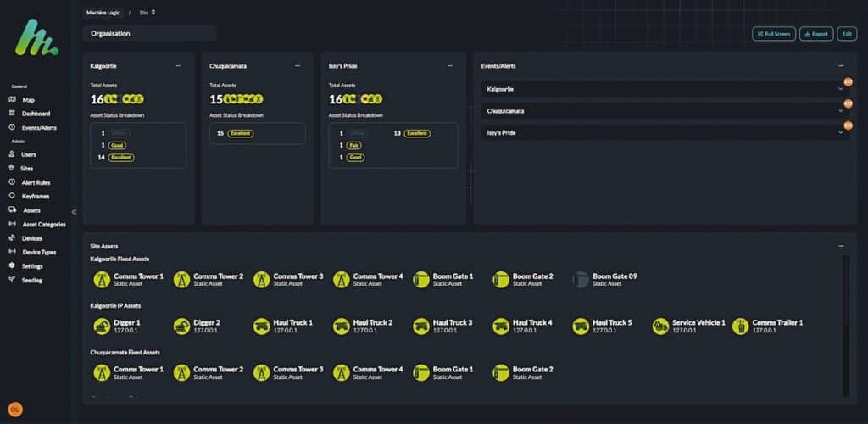Click the Service Vehicle 1 icon
Screen dimensions: 868x424
660,326
